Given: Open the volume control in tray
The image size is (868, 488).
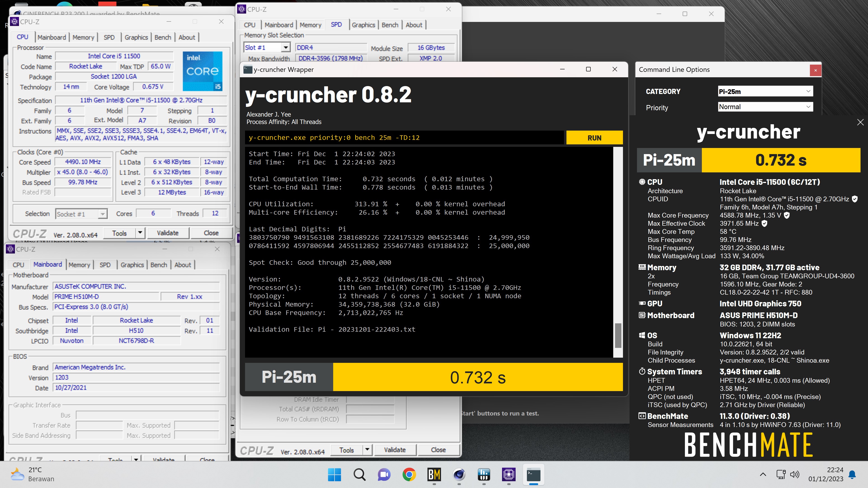Looking at the screenshot, I should pos(794,474).
